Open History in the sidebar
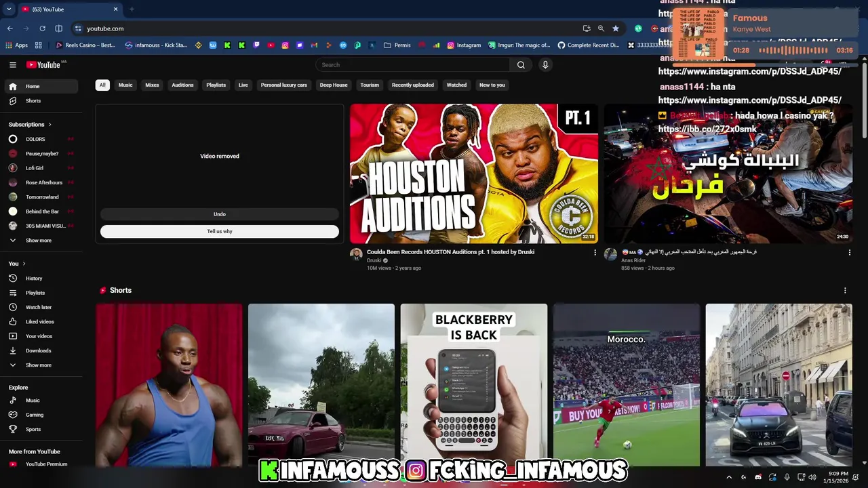Viewport: 868px width, 488px height. tap(42, 279)
